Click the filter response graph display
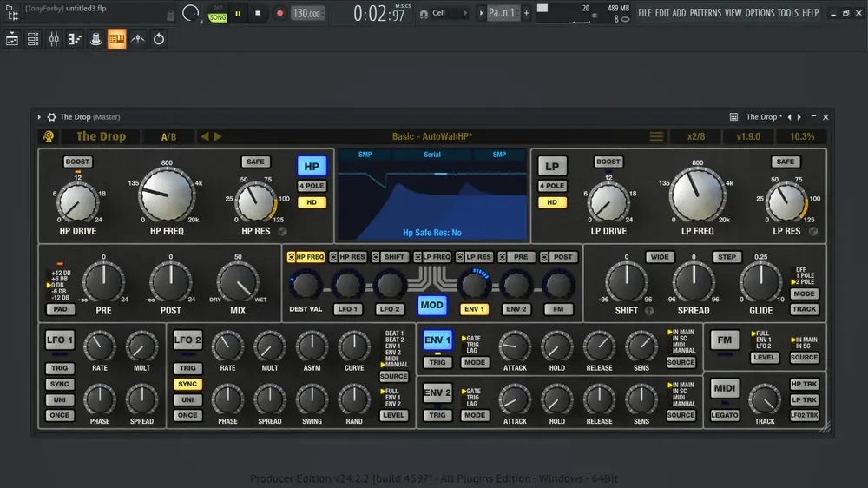The image size is (868, 488). [x=432, y=195]
